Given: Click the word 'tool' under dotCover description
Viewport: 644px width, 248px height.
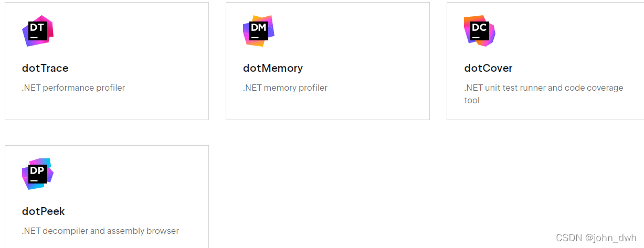Looking at the screenshot, I should point(472,100).
